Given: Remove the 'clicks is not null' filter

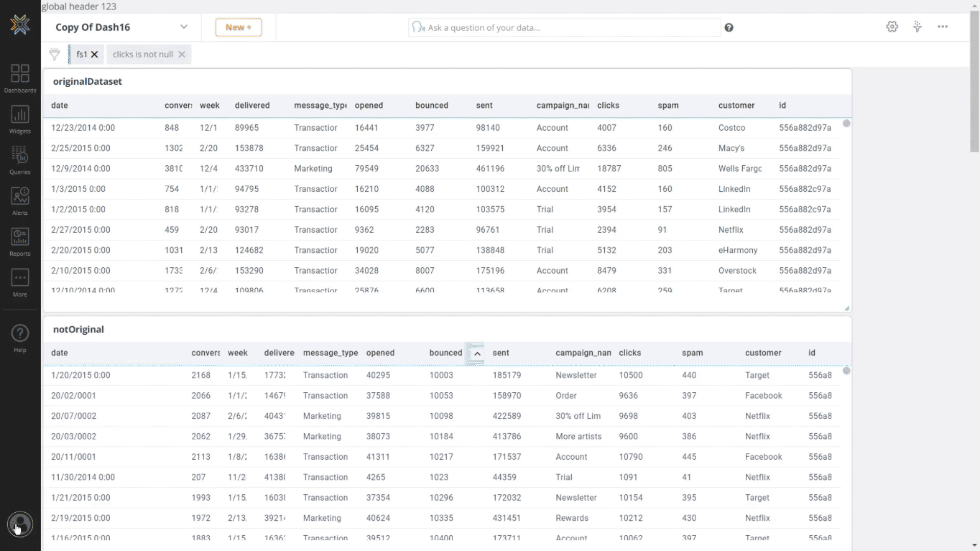Looking at the screenshot, I should [x=182, y=55].
